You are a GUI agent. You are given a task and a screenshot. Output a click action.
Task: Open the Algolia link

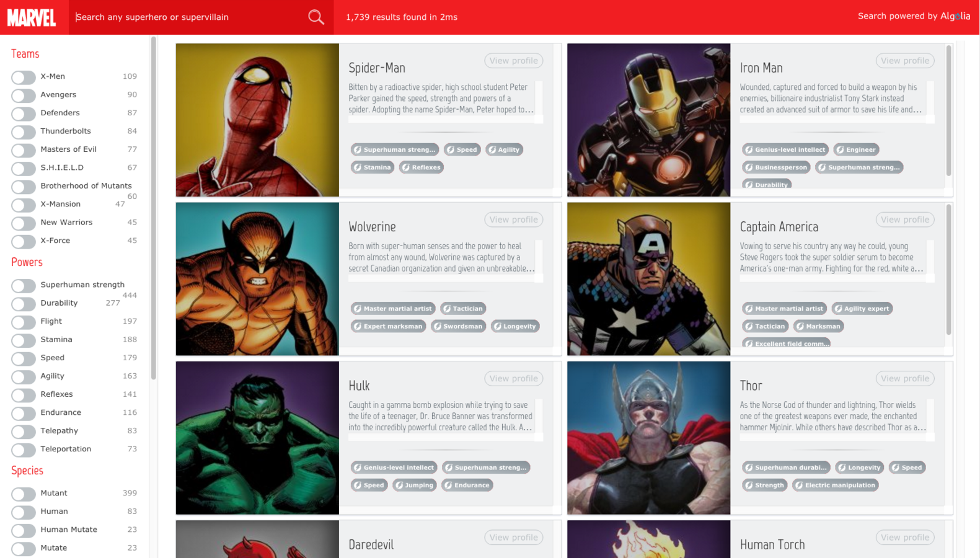tap(955, 16)
